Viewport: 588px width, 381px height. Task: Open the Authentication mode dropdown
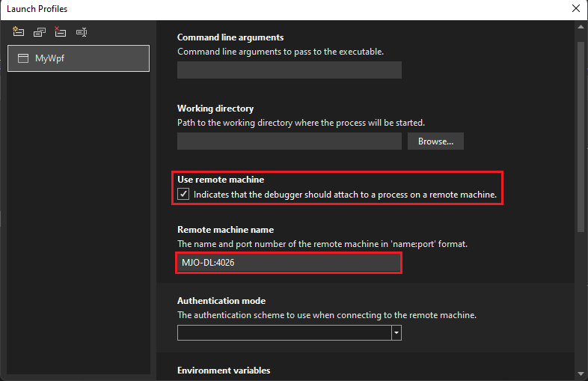[x=396, y=332]
